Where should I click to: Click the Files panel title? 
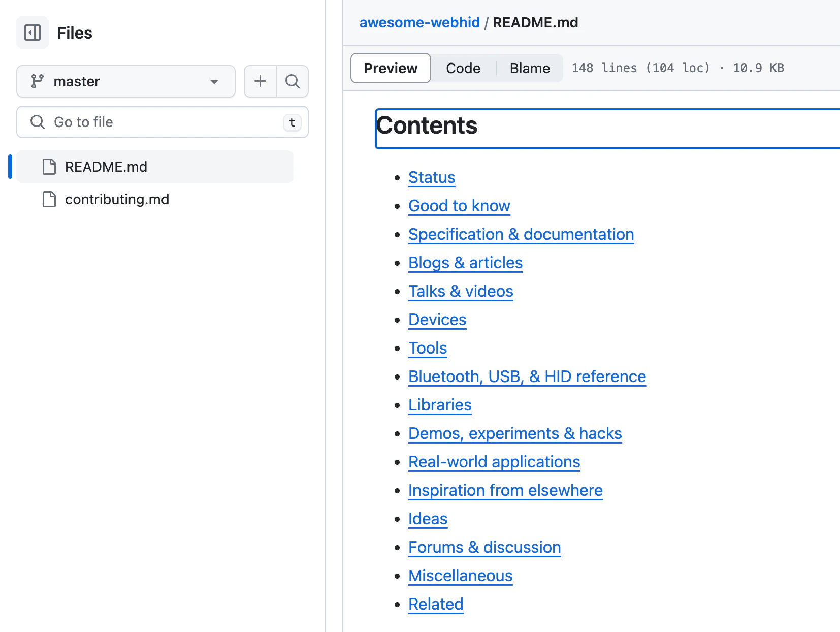(75, 33)
